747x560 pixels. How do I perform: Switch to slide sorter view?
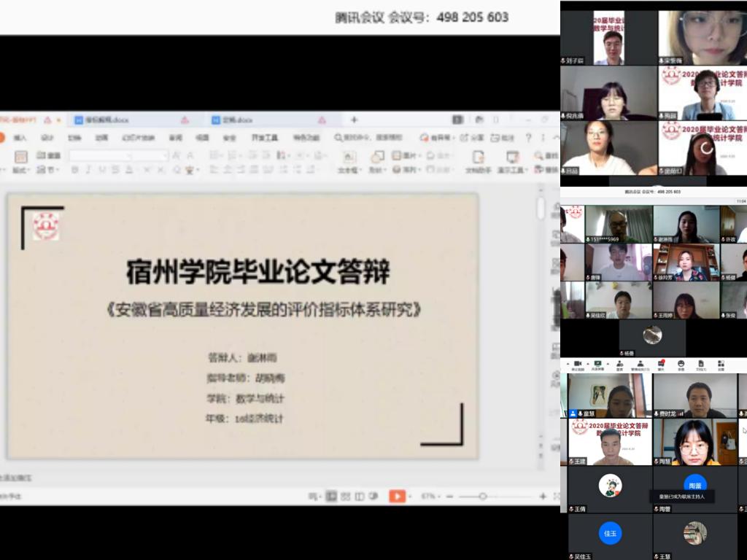tap(345, 497)
